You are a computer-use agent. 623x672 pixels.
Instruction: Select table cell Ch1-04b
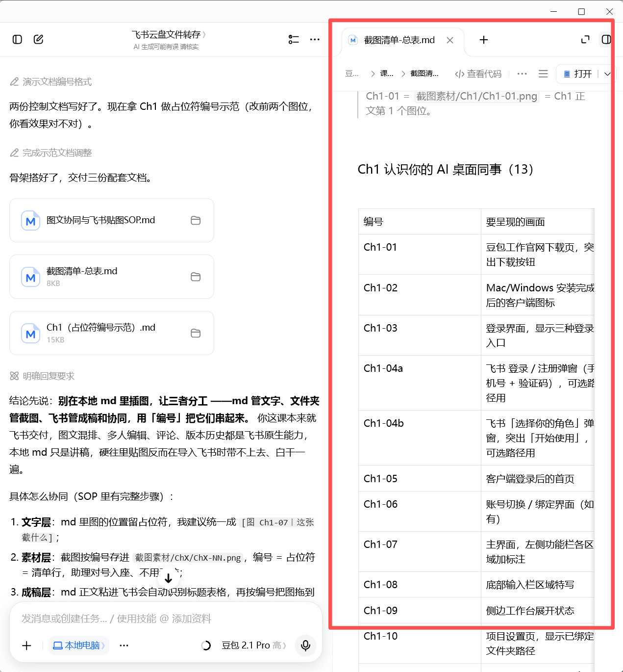(x=420, y=438)
